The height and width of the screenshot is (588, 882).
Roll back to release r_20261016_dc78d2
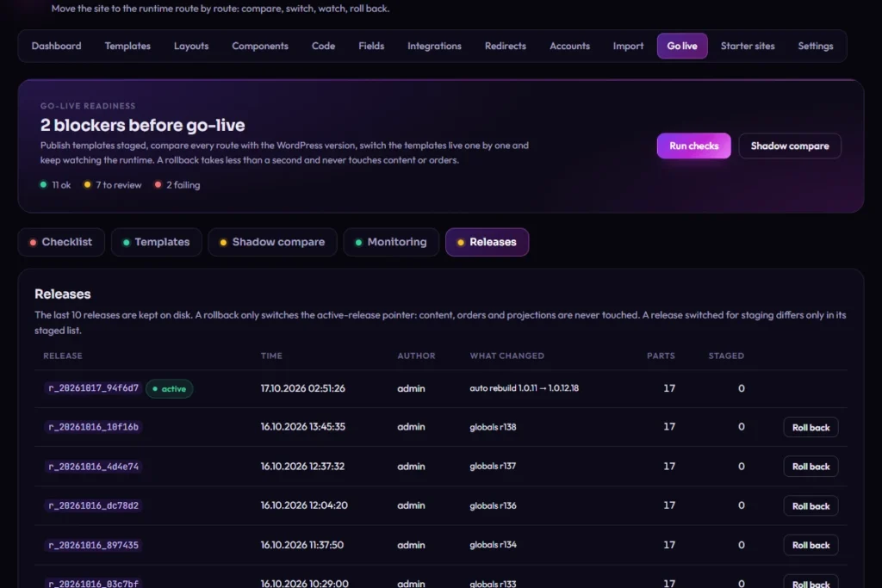[x=811, y=506]
